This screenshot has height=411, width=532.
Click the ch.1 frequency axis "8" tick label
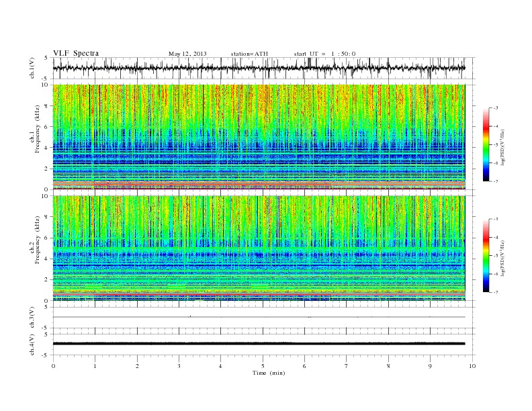click(47, 106)
